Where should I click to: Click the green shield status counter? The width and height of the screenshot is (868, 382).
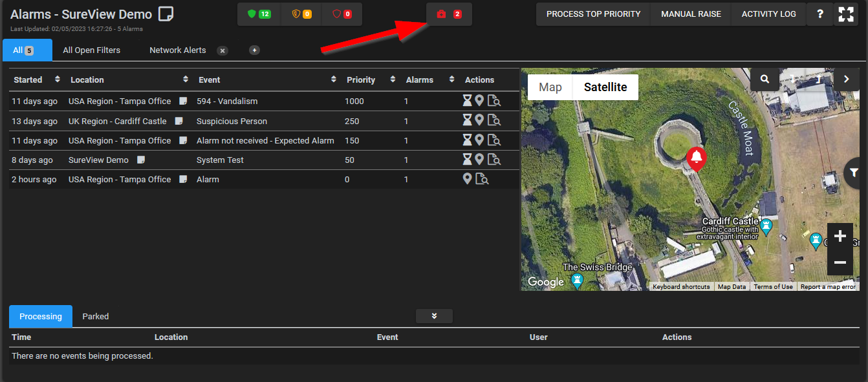coord(259,14)
